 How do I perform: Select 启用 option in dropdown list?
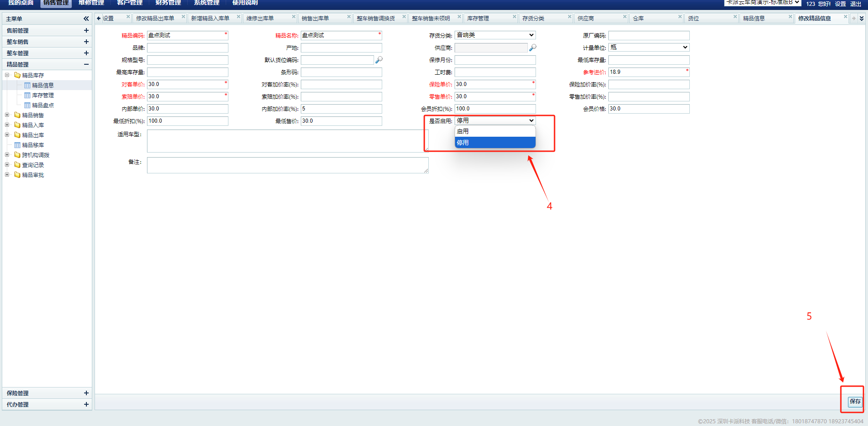click(x=494, y=131)
